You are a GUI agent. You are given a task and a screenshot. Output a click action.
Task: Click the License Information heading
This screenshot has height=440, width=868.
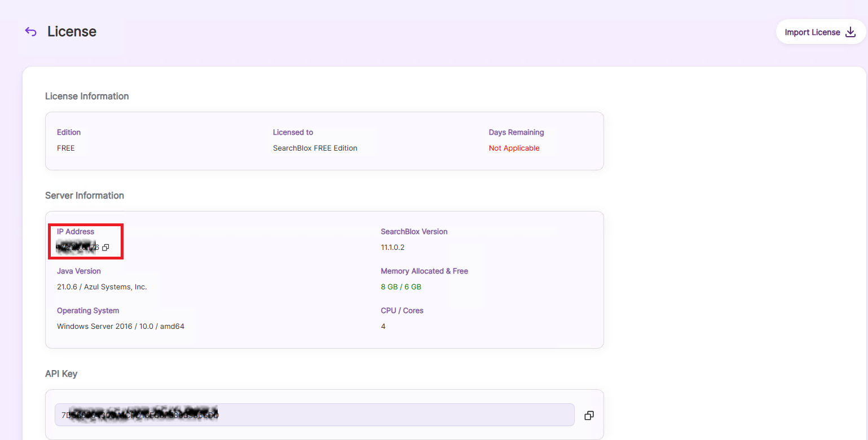click(x=87, y=96)
